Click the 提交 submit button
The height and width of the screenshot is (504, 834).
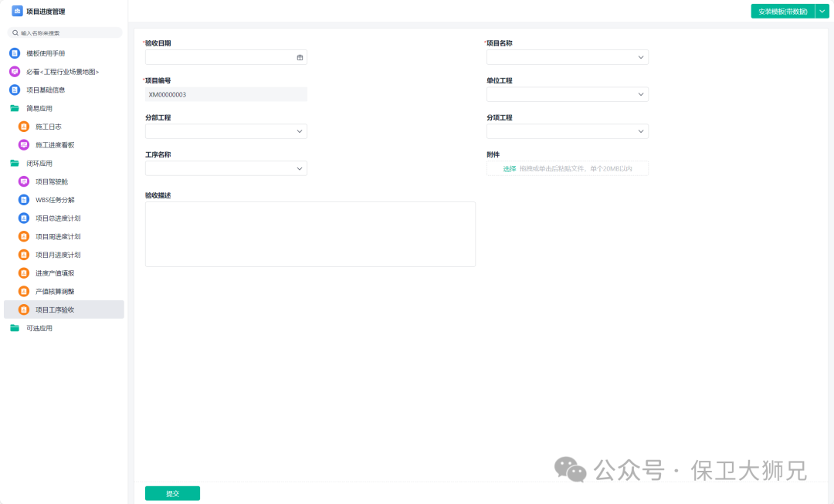pyautogui.click(x=172, y=493)
